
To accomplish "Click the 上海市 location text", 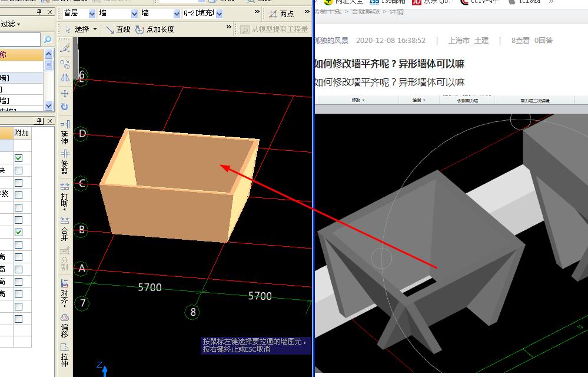I will pos(459,41).
